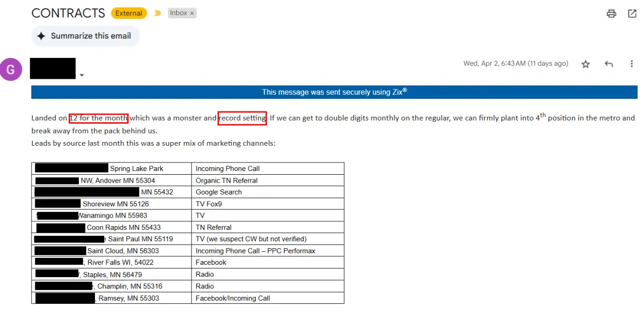
Task: Click the External label badge
Action: (x=129, y=13)
